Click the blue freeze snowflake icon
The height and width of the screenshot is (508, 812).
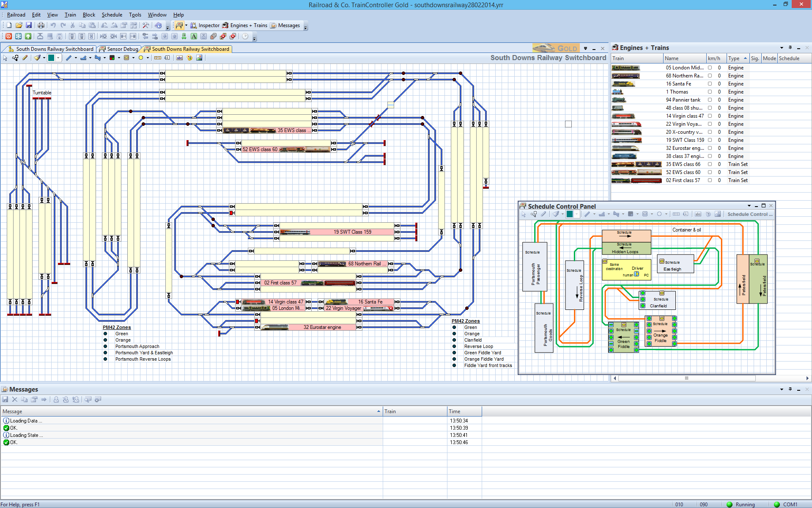coord(18,36)
